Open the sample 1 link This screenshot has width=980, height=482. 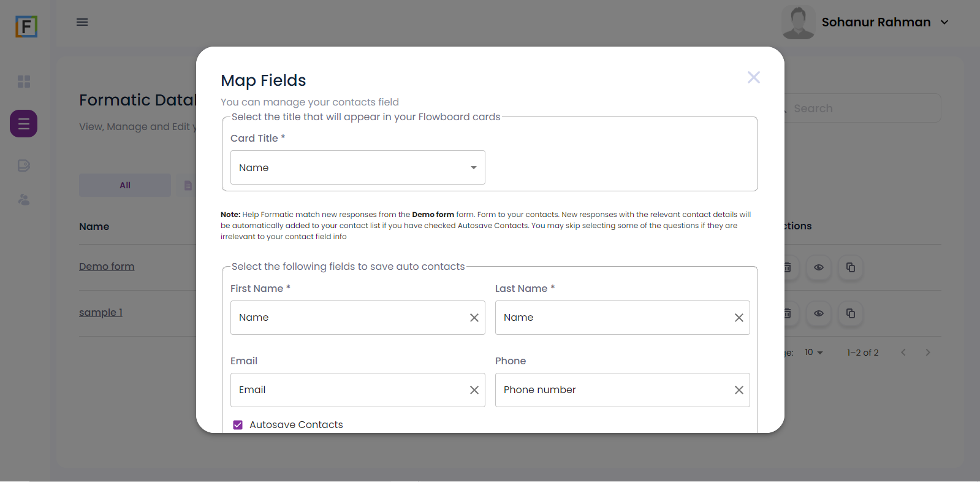point(101,312)
